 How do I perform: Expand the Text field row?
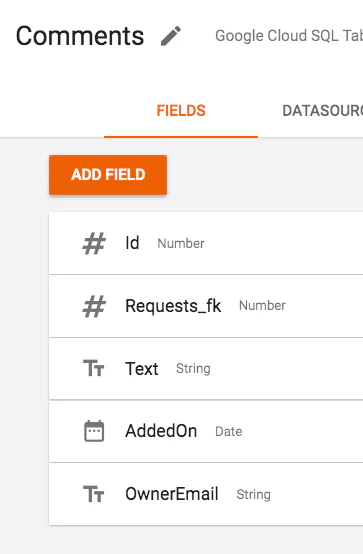pos(206,369)
